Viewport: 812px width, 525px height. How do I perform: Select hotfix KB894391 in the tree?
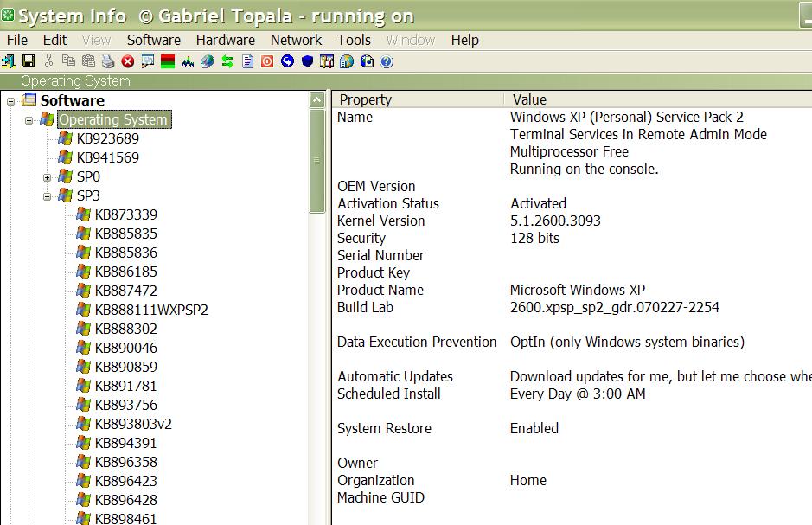tap(126, 443)
